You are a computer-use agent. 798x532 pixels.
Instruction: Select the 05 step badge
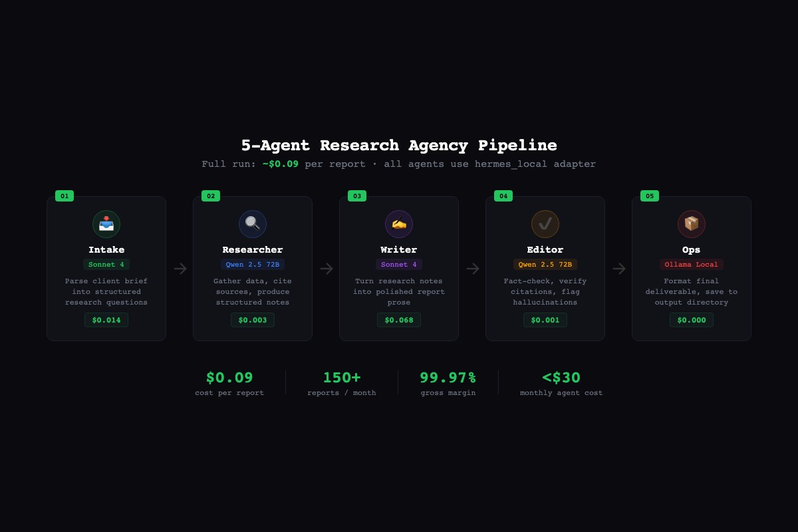650,196
